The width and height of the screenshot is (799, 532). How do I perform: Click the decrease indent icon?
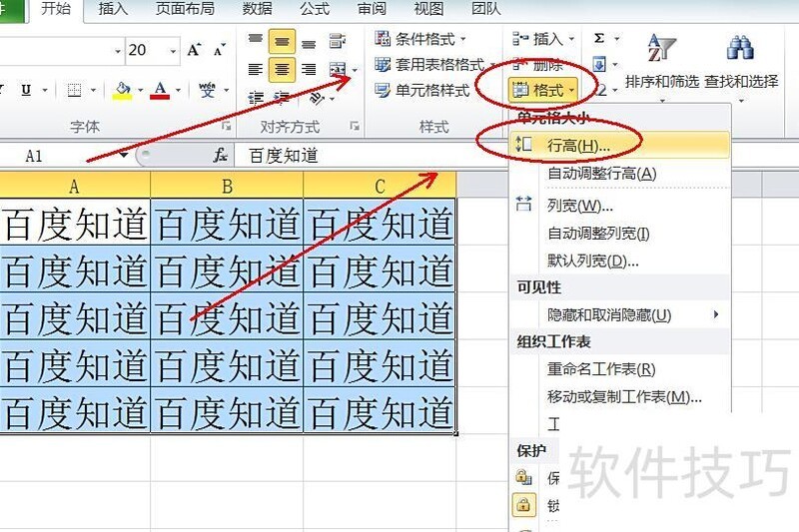256,97
